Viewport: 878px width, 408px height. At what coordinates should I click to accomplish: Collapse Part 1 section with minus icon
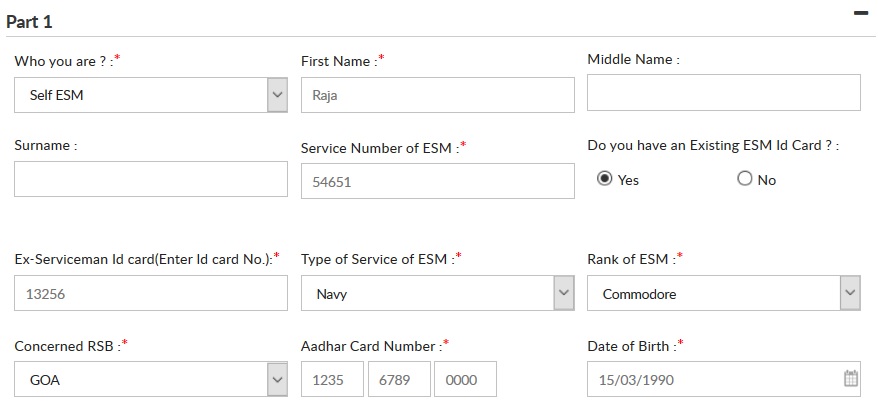coord(861,13)
